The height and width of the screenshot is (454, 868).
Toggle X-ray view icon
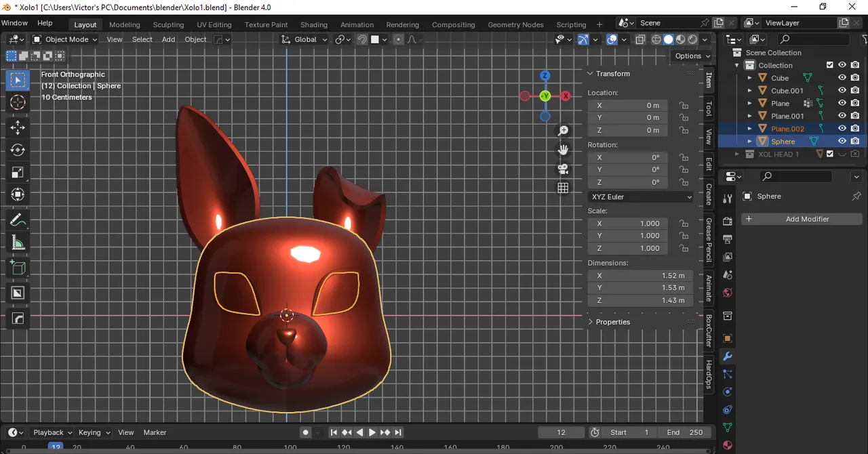click(x=640, y=39)
